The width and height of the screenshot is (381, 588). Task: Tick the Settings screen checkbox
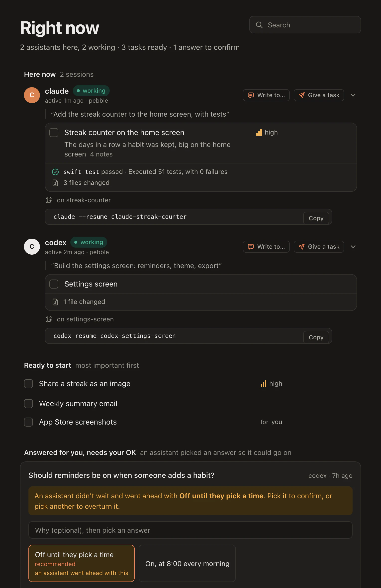coord(54,284)
